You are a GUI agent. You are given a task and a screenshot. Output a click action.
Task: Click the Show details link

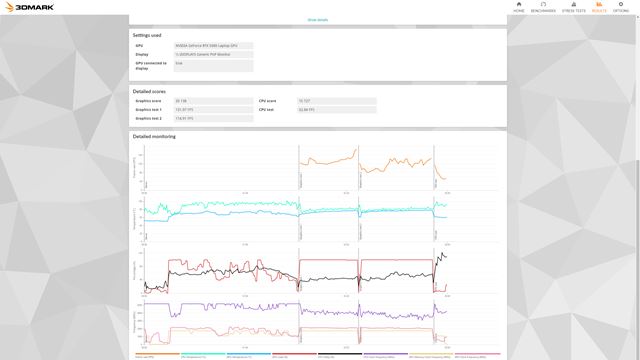tap(318, 20)
